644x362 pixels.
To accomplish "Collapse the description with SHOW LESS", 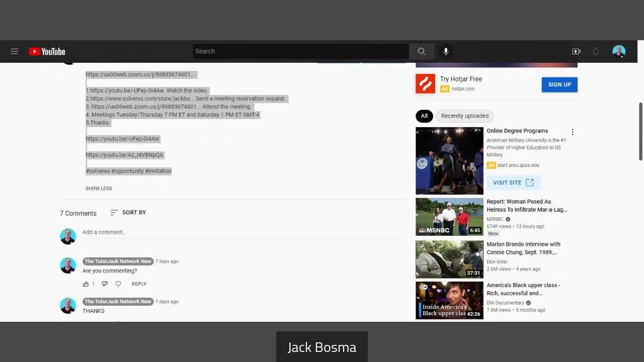I will pos(99,189).
